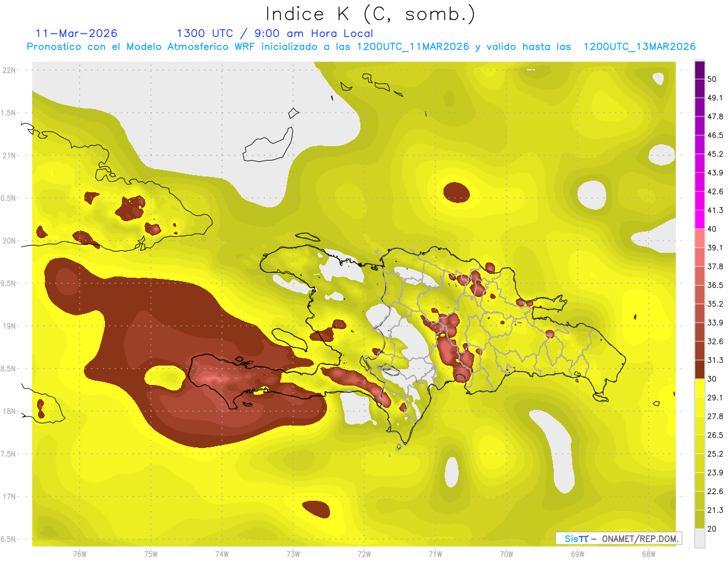Click colorbar value "42.6"

(715, 192)
